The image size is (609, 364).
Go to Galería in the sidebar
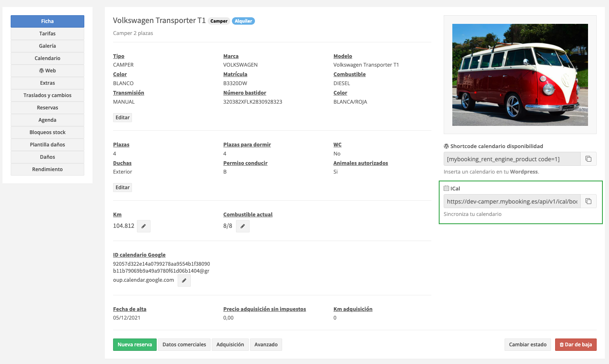pyautogui.click(x=47, y=46)
